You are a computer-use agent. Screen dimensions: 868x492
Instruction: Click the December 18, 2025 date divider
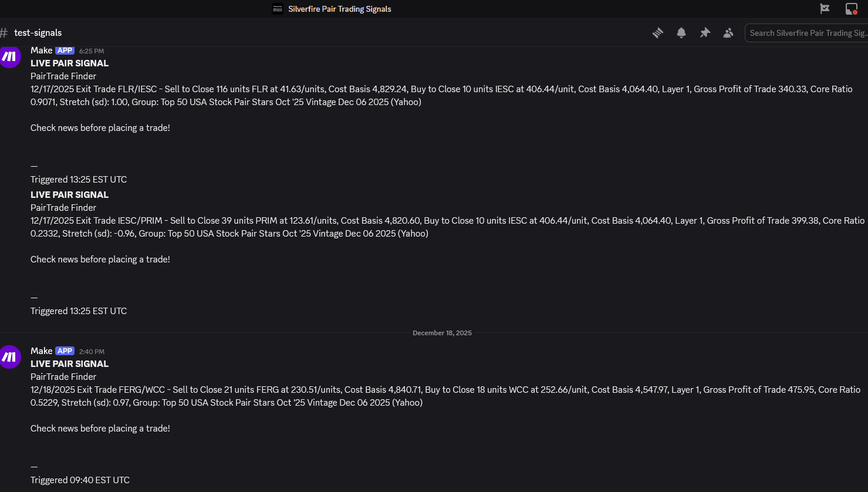[442, 333]
